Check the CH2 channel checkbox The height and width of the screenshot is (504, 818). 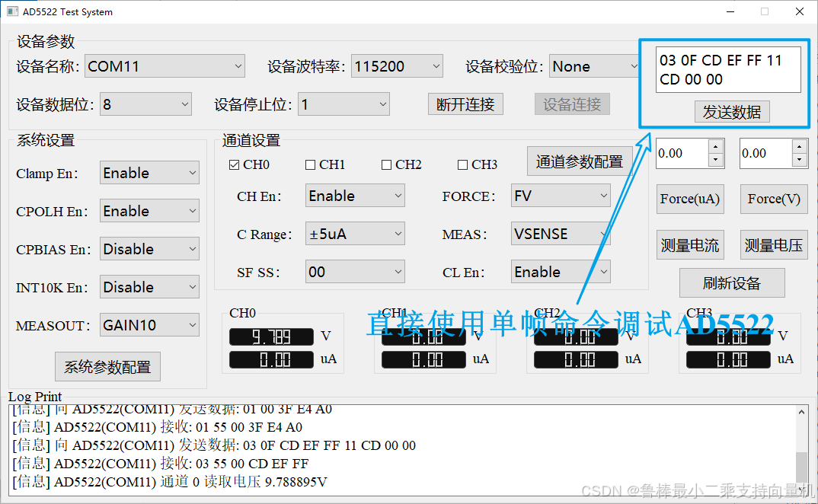[387, 165]
